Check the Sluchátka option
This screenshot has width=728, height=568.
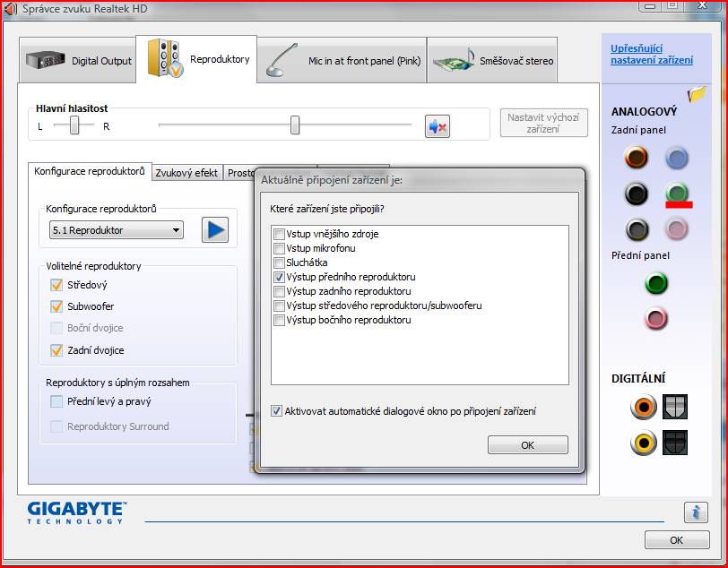(x=279, y=262)
